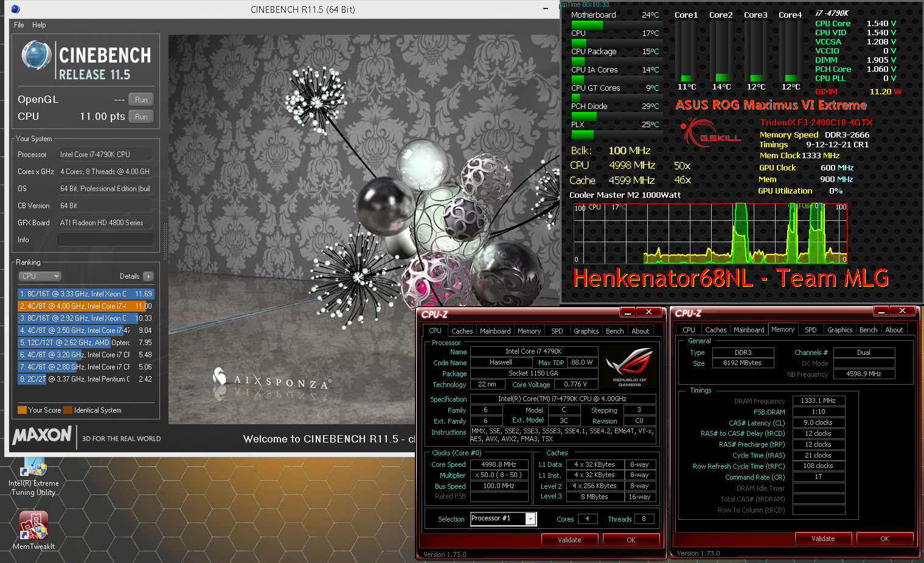The height and width of the screenshot is (563, 924).
Task: Open the Help menu in Cinebench
Action: point(39,25)
